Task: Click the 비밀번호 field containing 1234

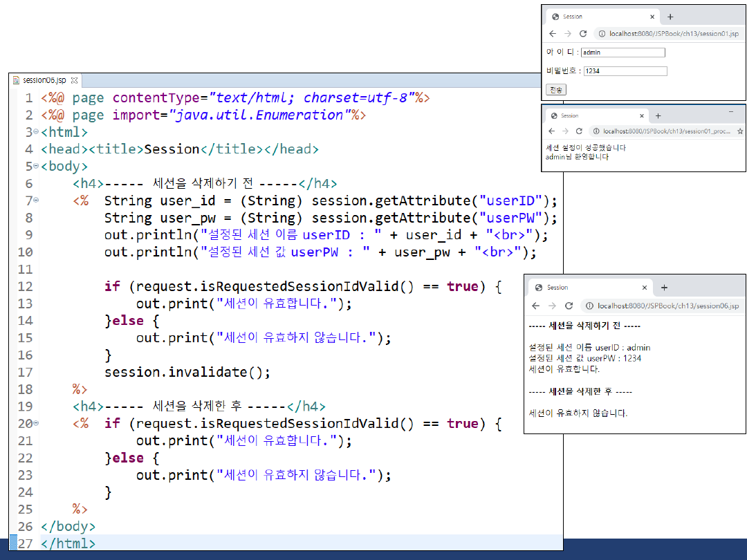Action: coord(625,71)
